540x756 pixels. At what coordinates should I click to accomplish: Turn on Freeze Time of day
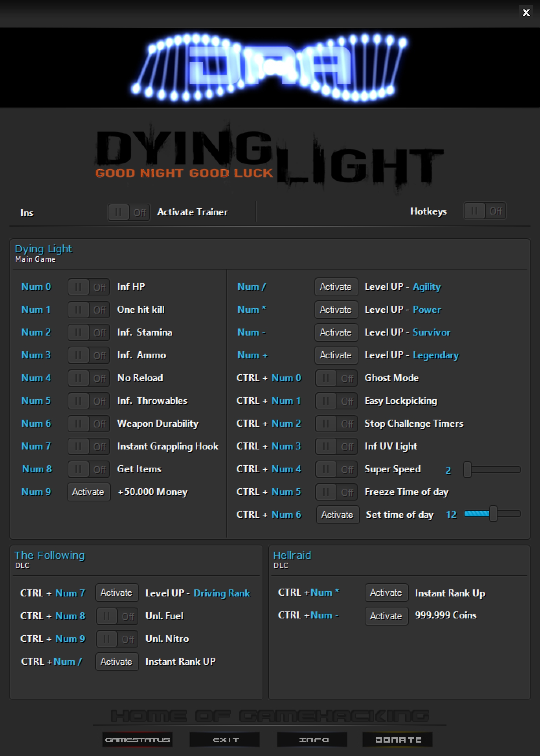336,492
